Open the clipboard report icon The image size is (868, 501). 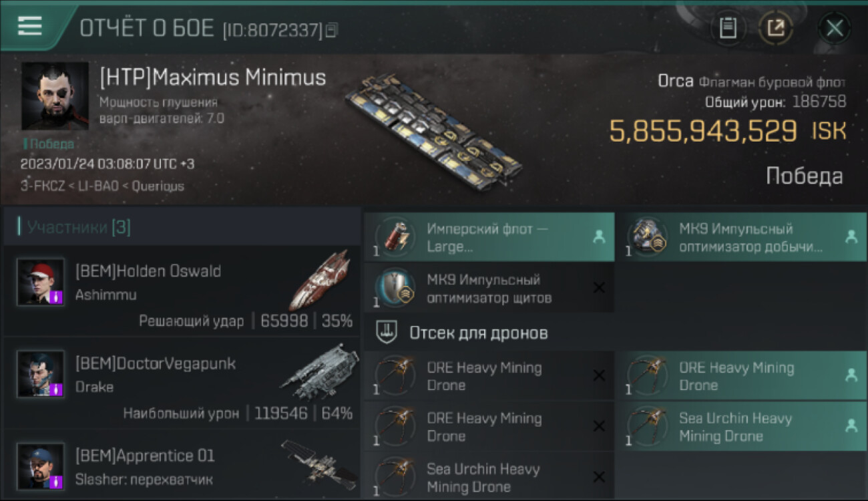pos(728,28)
